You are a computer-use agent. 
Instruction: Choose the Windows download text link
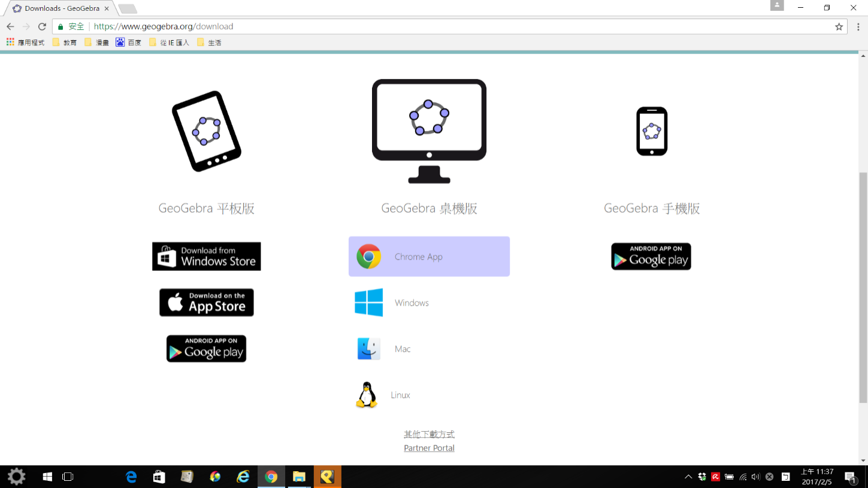click(412, 303)
